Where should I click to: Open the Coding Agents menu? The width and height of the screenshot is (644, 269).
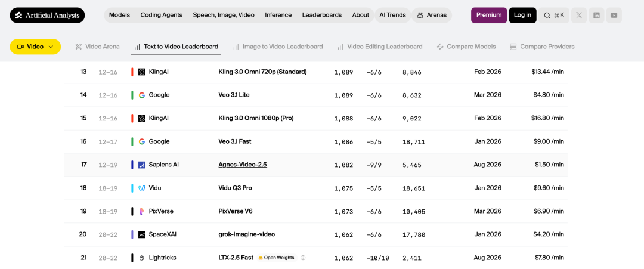pyautogui.click(x=162, y=15)
